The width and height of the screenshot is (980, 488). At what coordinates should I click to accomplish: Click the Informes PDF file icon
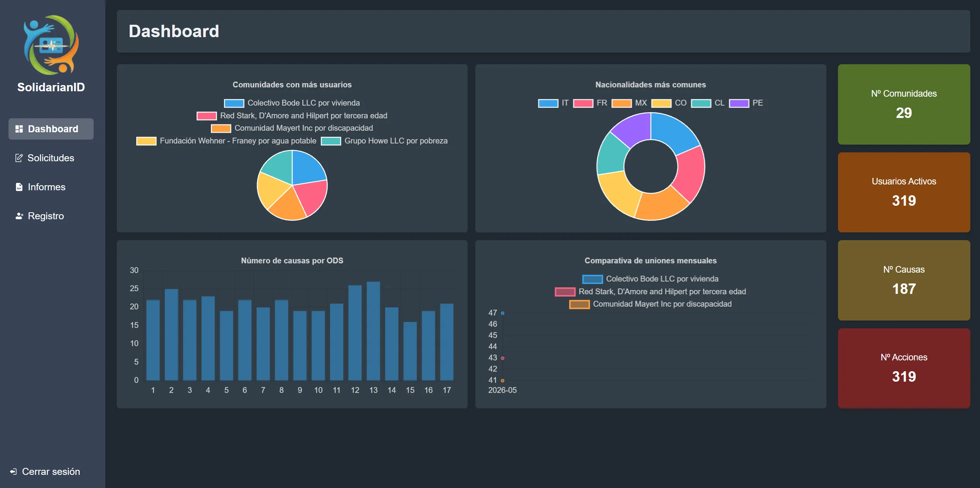pyautogui.click(x=19, y=187)
